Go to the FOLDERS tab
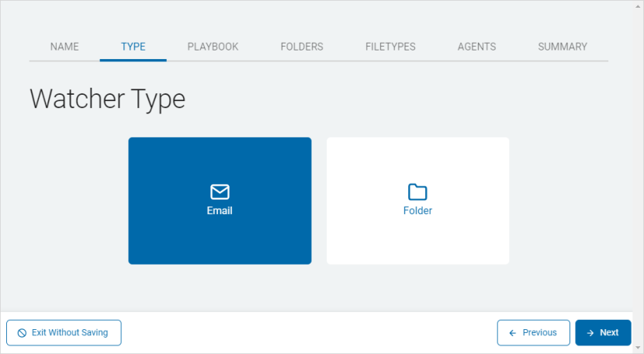This screenshot has width=644, height=354. [302, 47]
